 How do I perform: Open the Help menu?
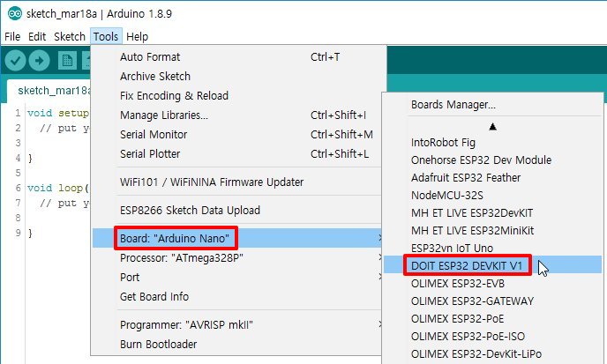point(137,37)
